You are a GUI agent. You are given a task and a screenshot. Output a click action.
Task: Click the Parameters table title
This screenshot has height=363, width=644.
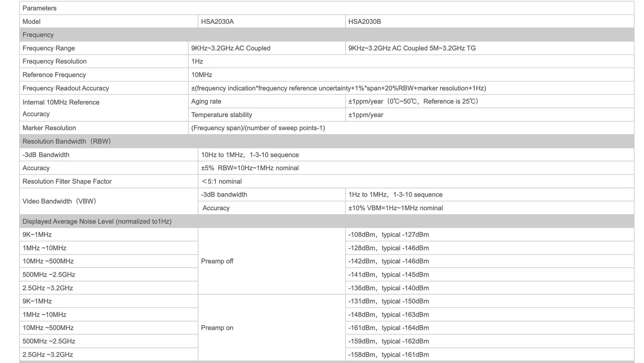pos(39,8)
